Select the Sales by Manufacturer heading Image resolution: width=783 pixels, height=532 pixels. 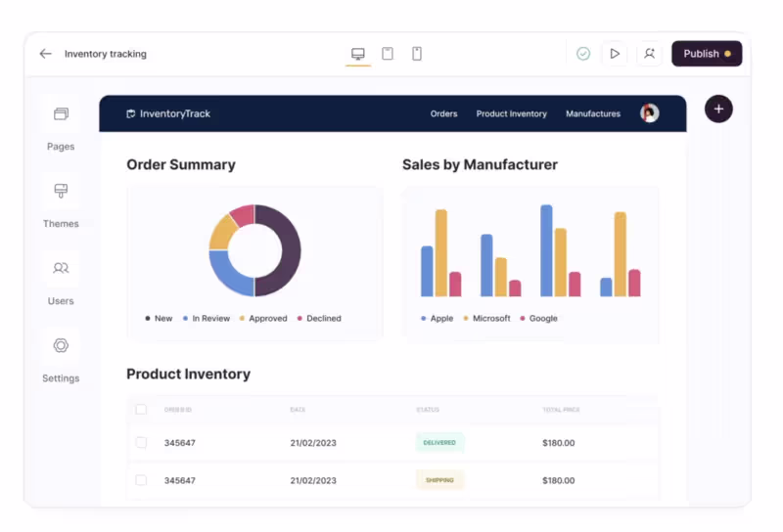point(480,164)
